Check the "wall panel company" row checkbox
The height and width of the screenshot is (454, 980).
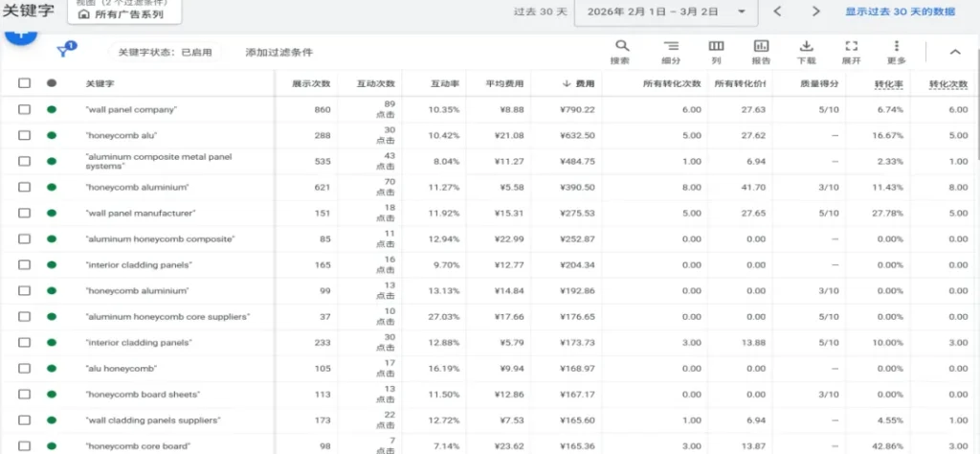[25, 110]
